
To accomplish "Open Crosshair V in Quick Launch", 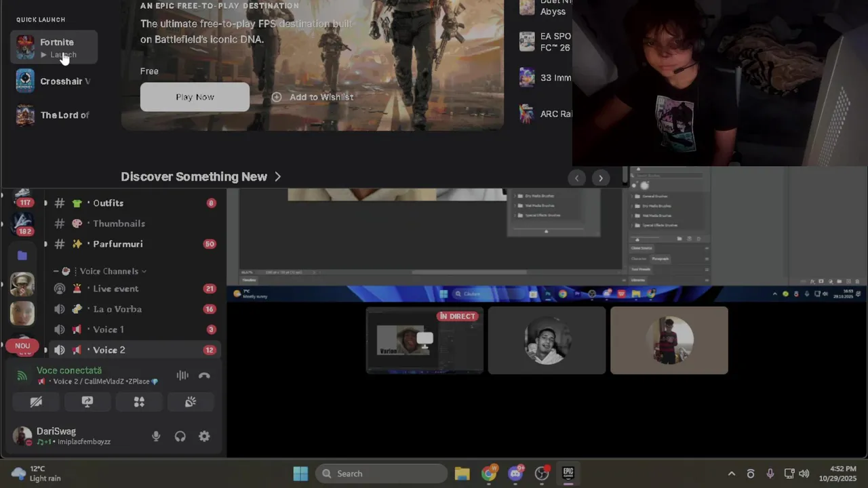I will click(54, 81).
